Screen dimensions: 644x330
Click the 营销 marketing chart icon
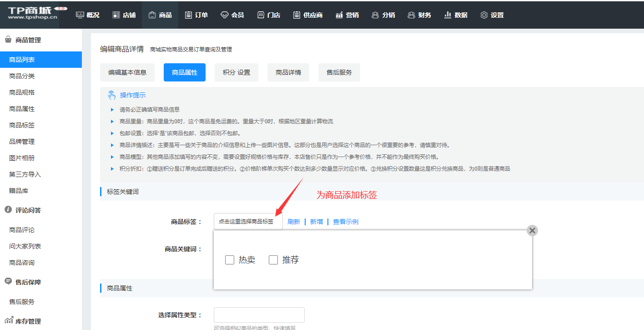coord(339,15)
